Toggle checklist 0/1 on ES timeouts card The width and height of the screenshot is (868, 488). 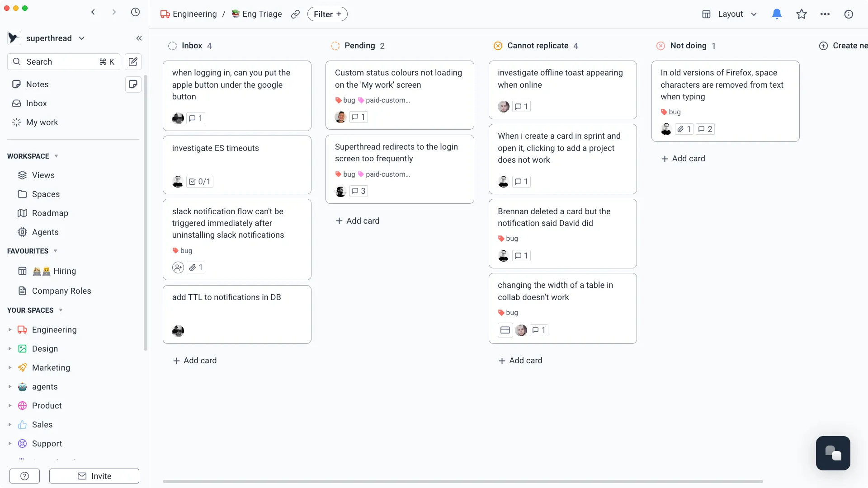click(200, 182)
